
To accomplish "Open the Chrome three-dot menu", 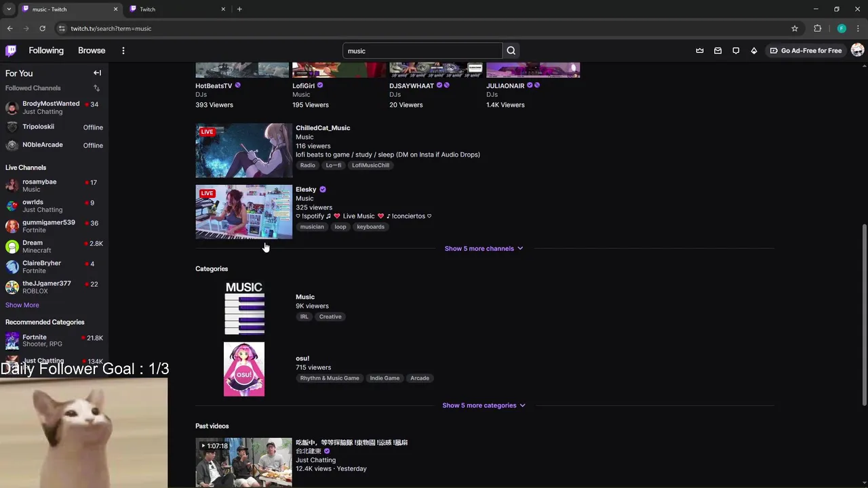I will coord(859,28).
